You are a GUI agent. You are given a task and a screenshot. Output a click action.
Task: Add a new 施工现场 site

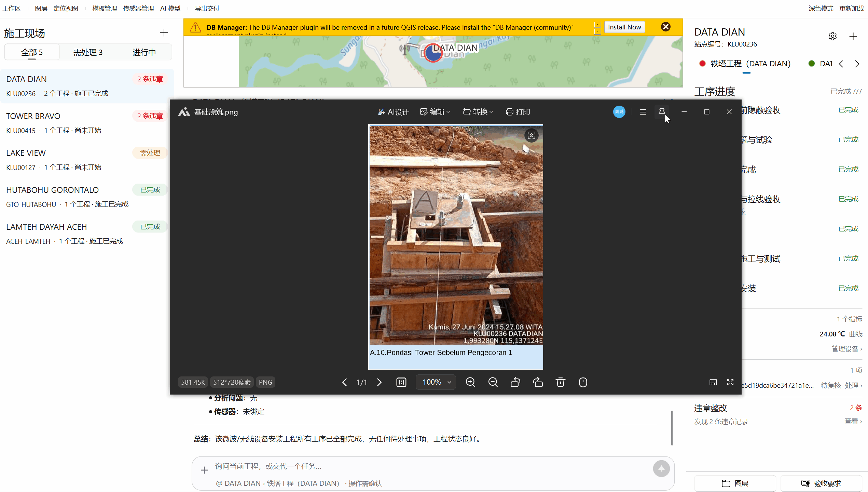[x=164, y=33]
